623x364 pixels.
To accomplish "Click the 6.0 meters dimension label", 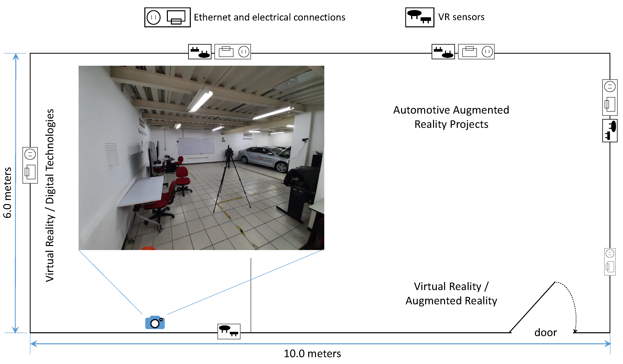I will pyautogui.click(x=7, y=193).
